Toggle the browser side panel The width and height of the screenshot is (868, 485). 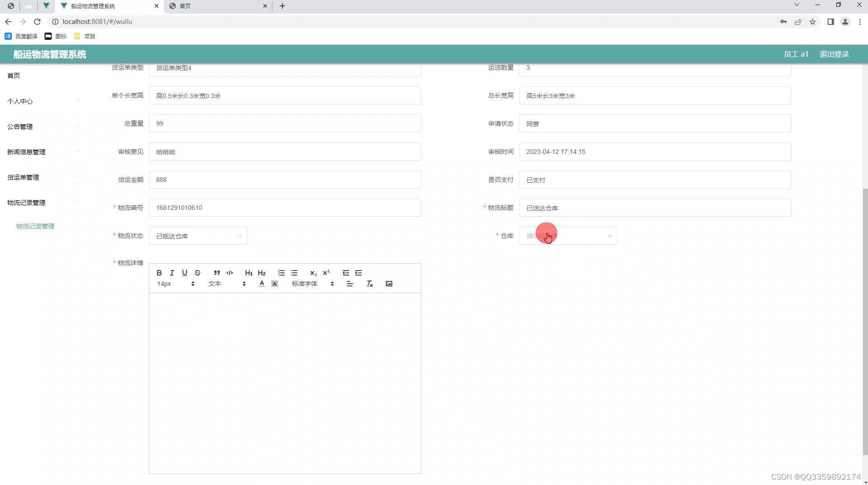(830, 22)
